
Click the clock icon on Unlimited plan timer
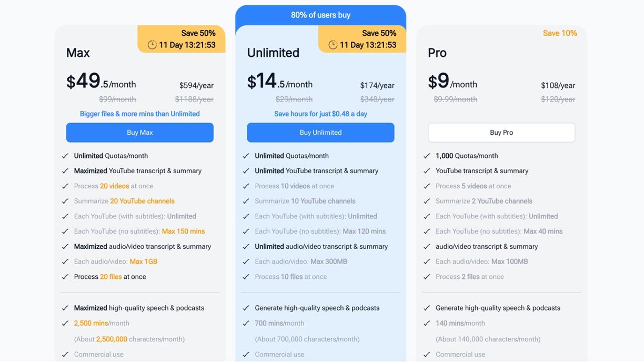point(333,45)
